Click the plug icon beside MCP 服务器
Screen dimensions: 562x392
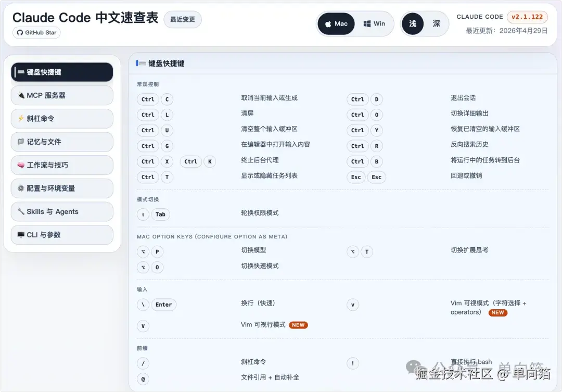[x=21, y=95]
